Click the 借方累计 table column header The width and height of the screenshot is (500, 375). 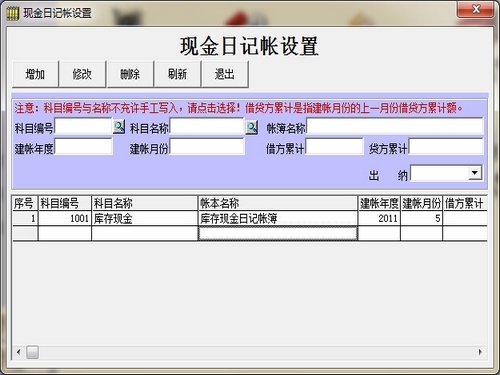click(465, 203)
